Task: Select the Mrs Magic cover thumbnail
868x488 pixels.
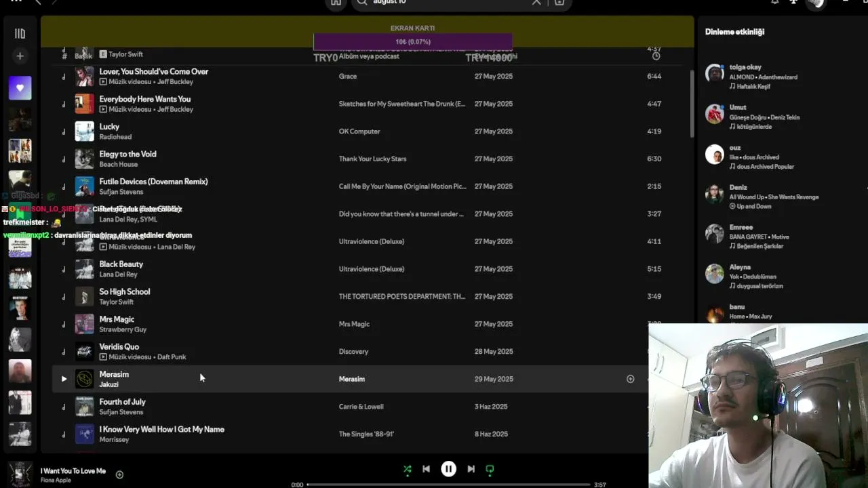Action: (84, 324)
